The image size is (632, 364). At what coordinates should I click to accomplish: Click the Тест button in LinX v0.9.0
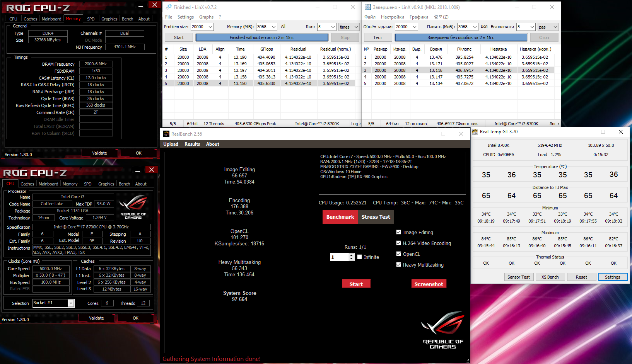tap(378, 37)
